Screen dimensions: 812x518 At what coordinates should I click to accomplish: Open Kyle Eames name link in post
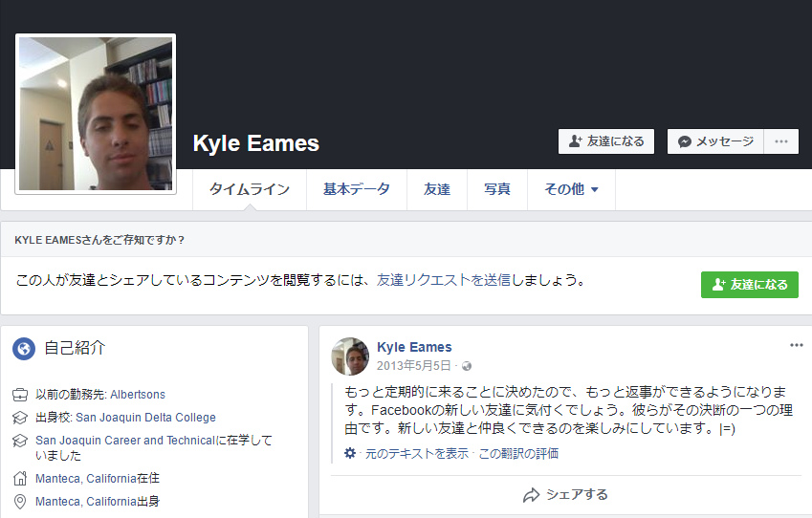(414, 347)
